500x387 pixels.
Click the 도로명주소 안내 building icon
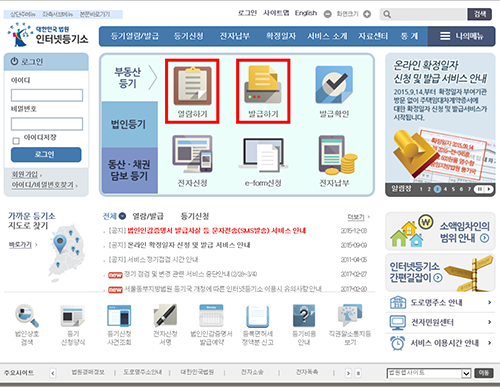(398, 302)
